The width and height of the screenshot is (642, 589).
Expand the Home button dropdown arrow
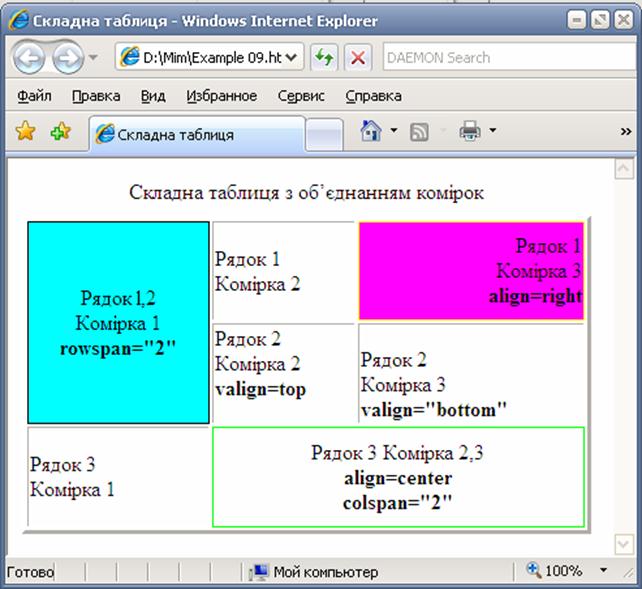tap(393, 131)
